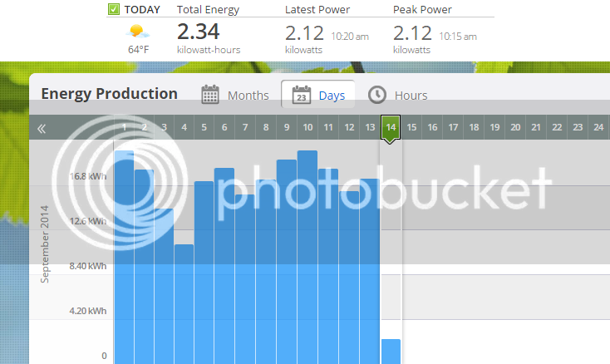
Task: Toggle the green TODAY checkbox
Action: coord(114,9)
